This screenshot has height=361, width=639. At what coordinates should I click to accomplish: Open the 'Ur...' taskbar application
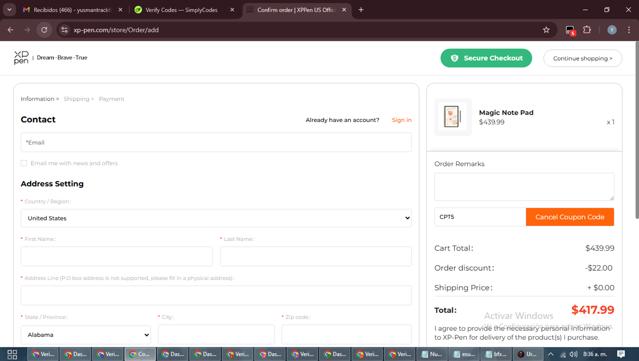click(x=527, y=354)
